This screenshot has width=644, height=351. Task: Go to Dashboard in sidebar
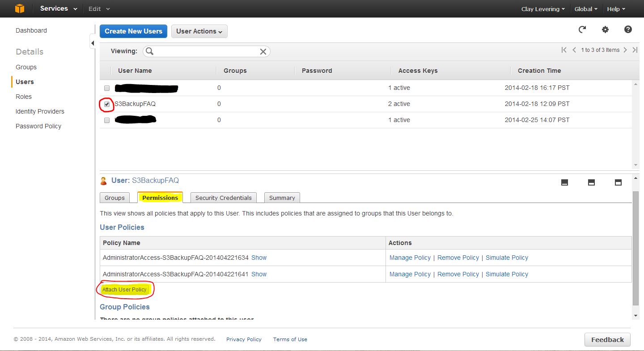31,30
